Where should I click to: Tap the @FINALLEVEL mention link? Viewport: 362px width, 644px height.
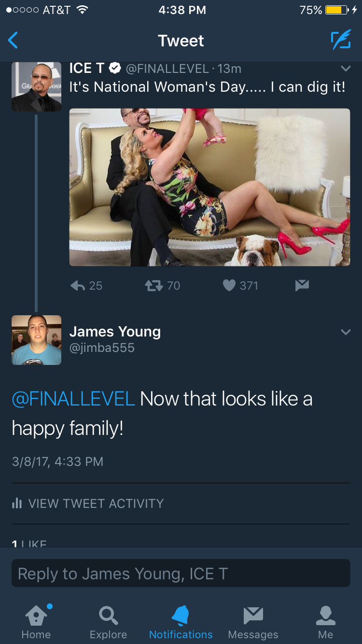point(73,399)
